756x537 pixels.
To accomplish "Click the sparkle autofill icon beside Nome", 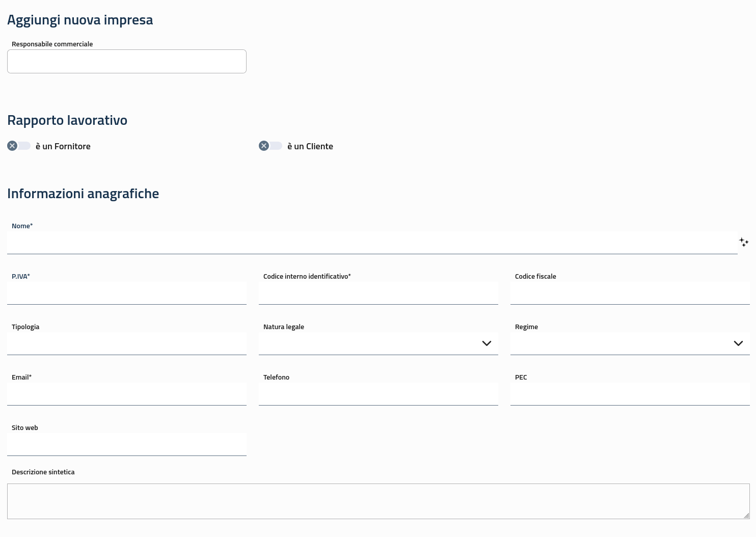I will pos(744,242).
